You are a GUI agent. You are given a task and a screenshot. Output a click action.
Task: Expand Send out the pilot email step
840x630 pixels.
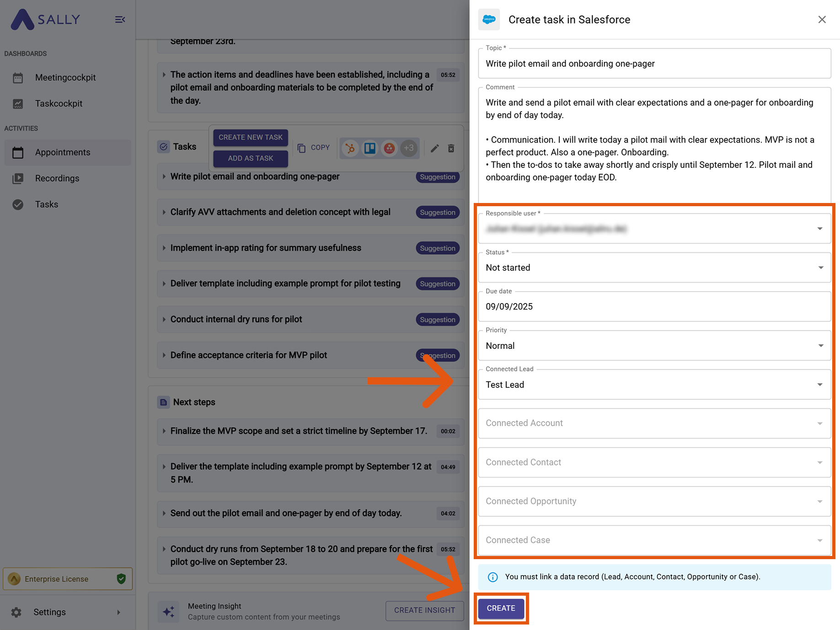(x=164, y=513)
